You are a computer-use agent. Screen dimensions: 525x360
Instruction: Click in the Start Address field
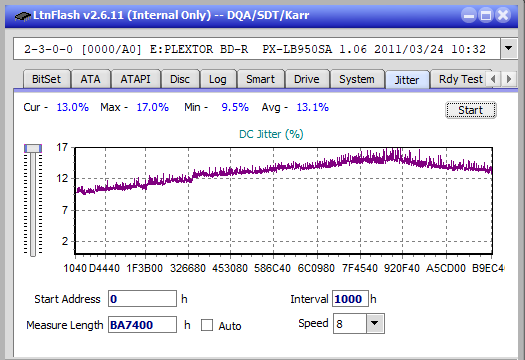142,299
